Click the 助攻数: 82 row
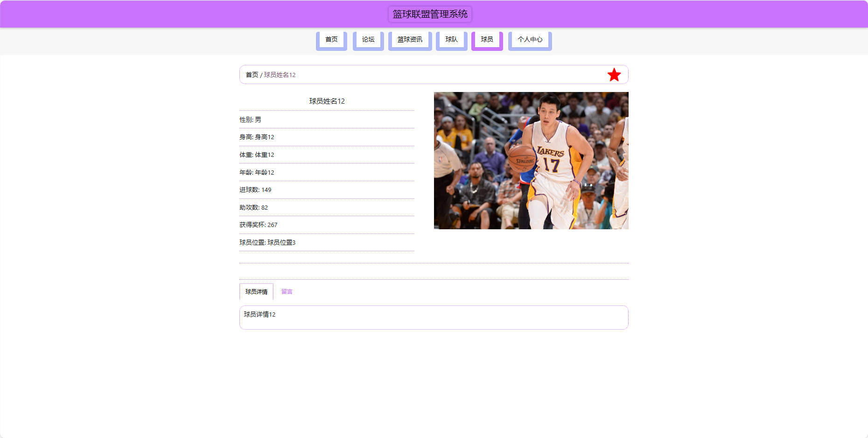Screen dimensions: 868x438 pos(327,207)
